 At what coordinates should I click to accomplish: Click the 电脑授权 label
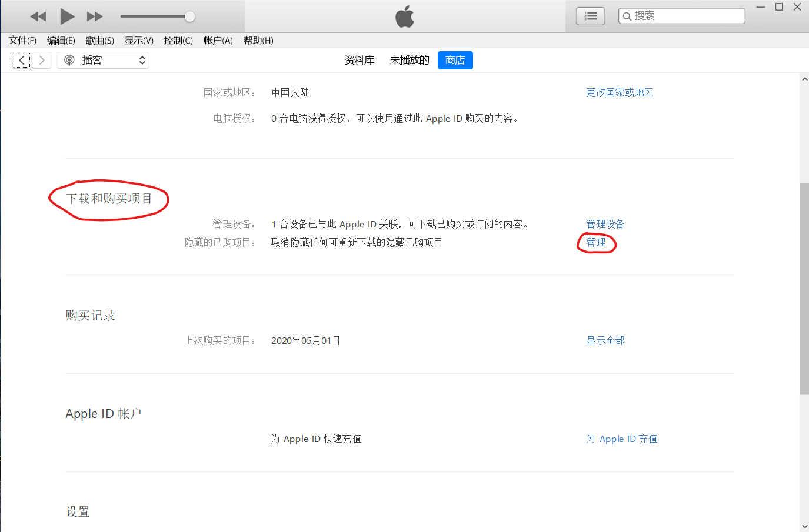click(x=234, y=118)
